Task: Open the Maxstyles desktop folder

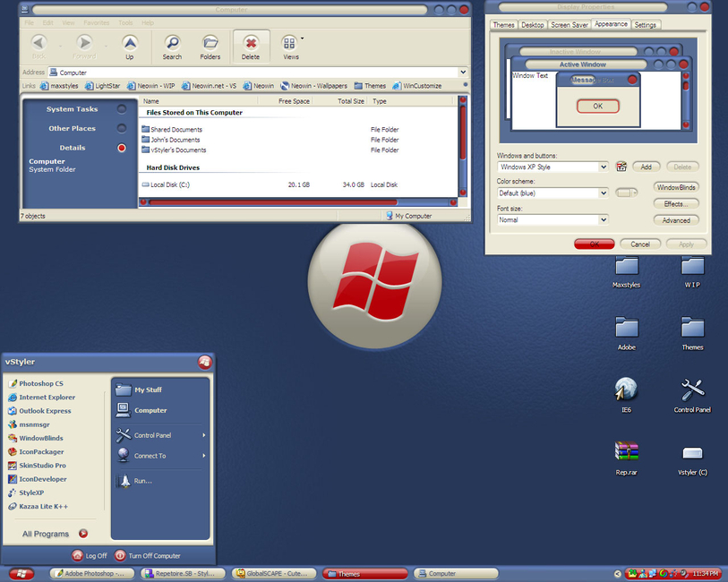Action: 626,271
